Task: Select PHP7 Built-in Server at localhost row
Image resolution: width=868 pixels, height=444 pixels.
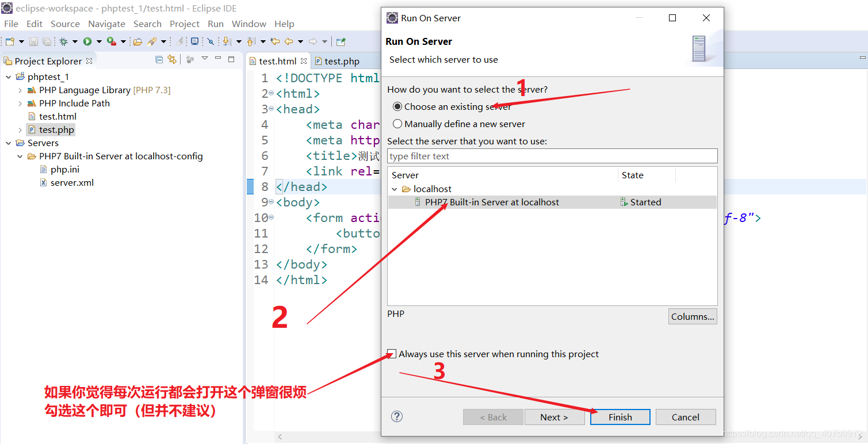Action: coord(552,202)
